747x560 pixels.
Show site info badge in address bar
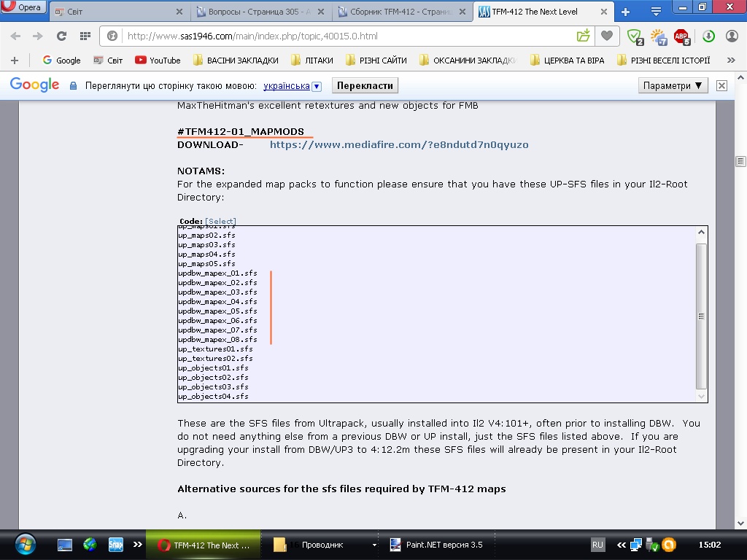pos(112,36)
